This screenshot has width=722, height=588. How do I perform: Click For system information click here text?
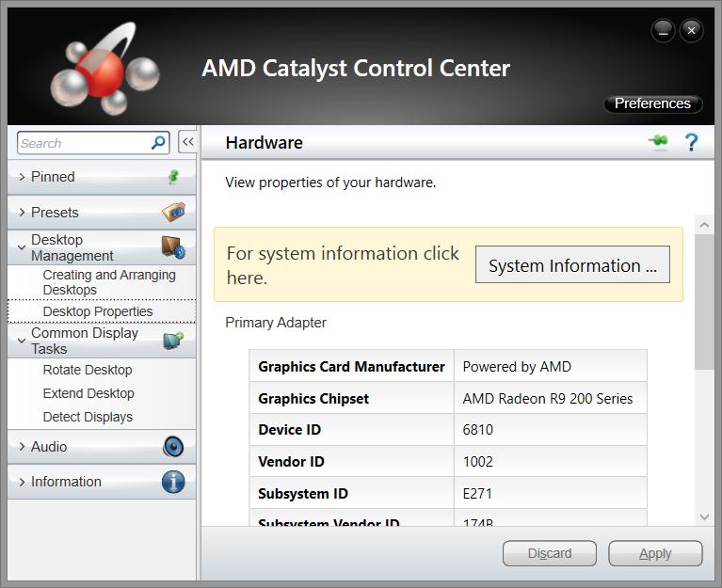pos(343,265)
